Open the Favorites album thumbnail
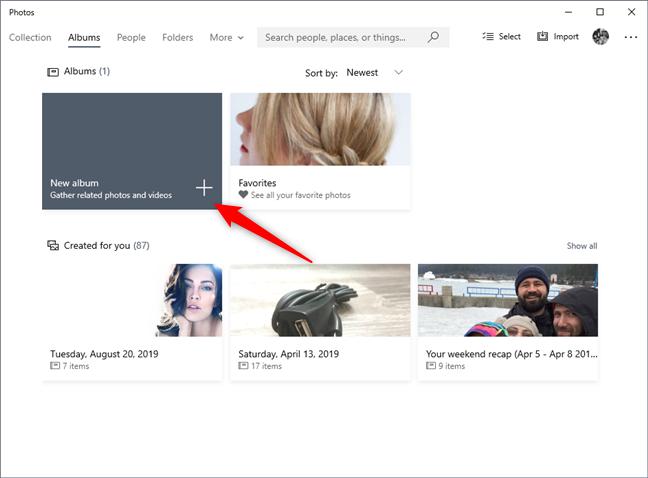Viewport: 648px width, 478px height. coord(320,129)
